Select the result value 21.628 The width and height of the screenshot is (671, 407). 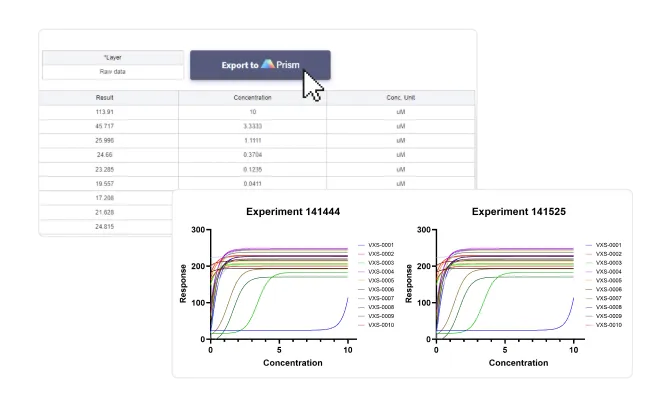tap(104, 212)
